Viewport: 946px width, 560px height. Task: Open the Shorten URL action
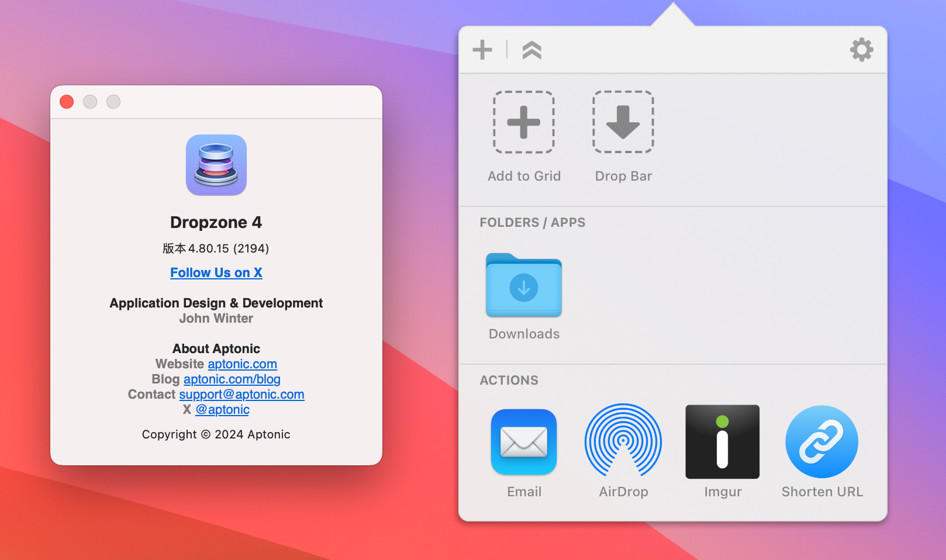pos(821,441)
